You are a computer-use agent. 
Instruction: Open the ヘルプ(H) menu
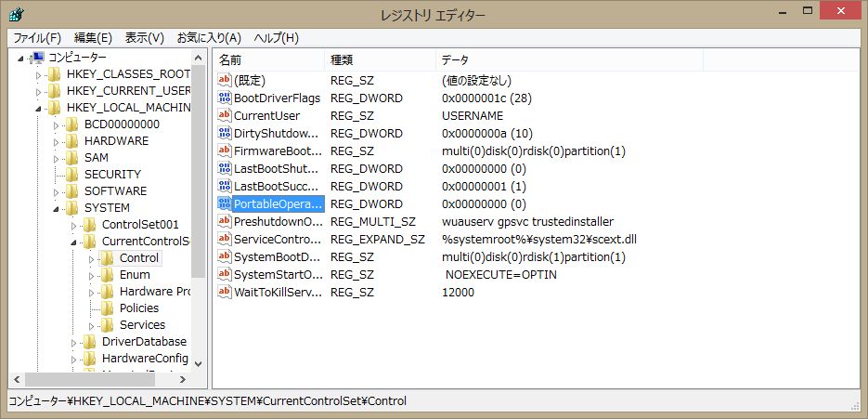tap(277, 38)
